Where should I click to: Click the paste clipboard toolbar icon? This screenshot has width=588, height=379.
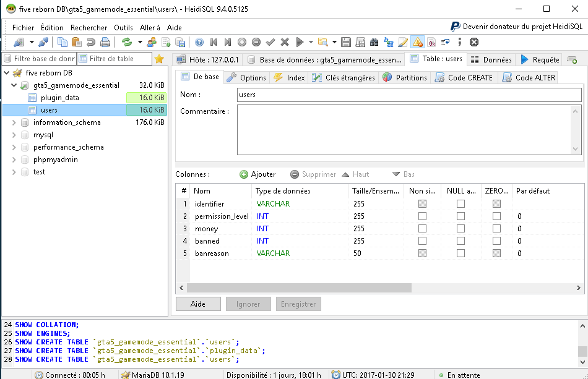point(77,42)
